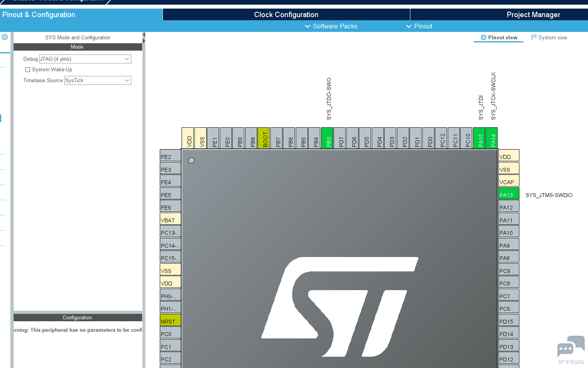Select pin PE2 on the left side
588x368 pixels.
(x=170, y=155)
